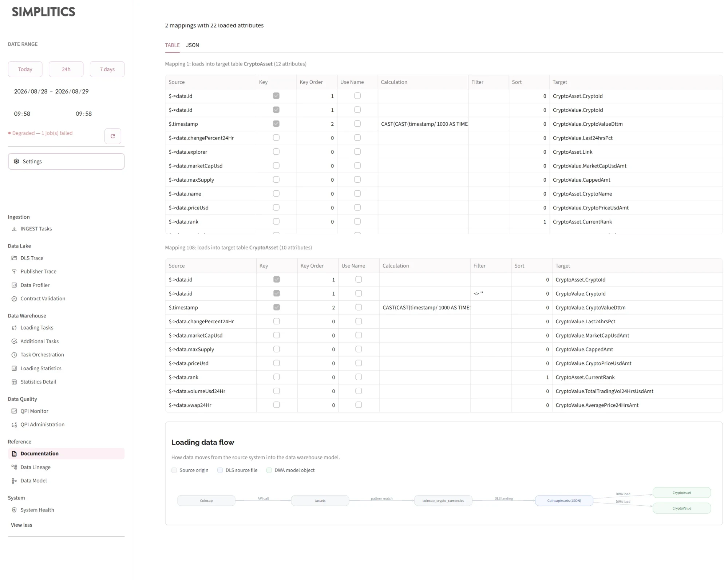Click the CAST calculation cell in Mapping 108
728x580 pixels.
point(425,307)
